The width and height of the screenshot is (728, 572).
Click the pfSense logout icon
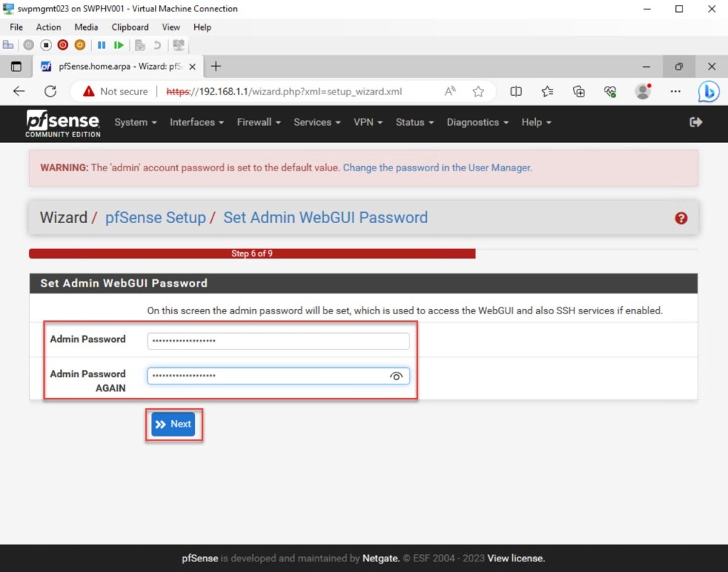pyautogui.click(x=696, y=122)
